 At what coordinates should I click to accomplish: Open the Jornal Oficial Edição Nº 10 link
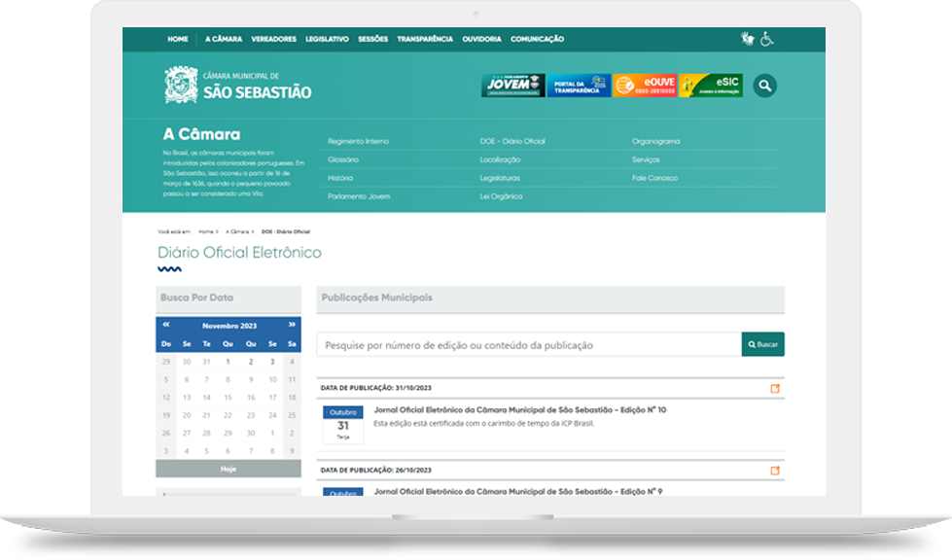[x=519, y=410]
